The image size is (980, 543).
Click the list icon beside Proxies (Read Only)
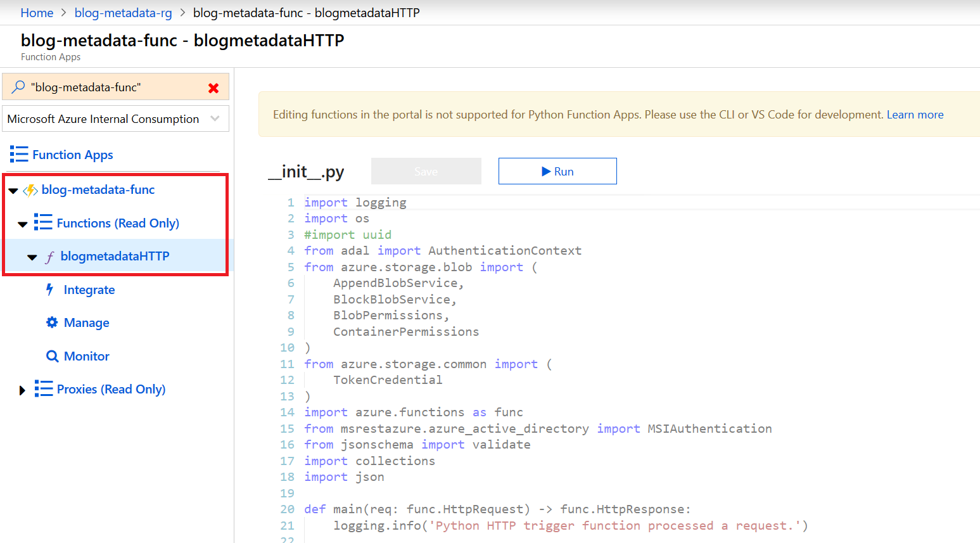click(44, 388)
